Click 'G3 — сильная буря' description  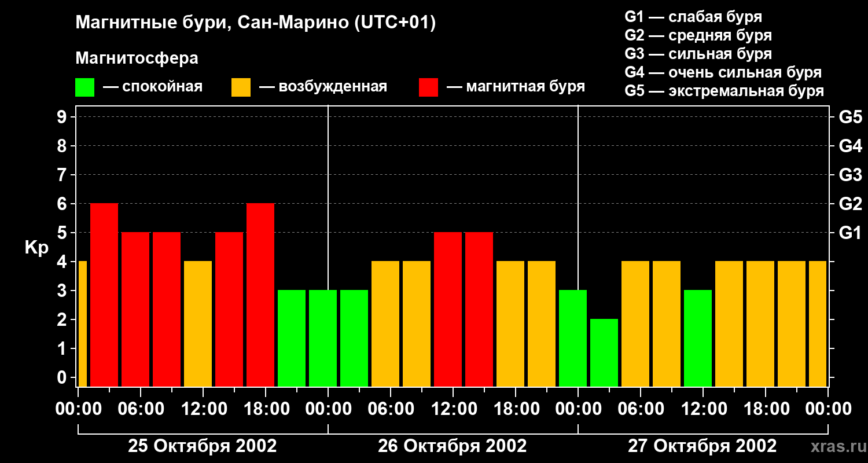[x=698, y=54]
